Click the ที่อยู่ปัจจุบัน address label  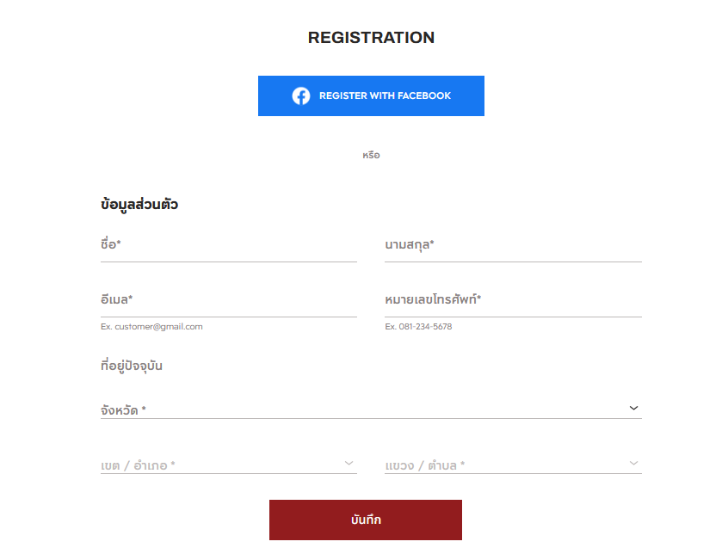(132, 366)
